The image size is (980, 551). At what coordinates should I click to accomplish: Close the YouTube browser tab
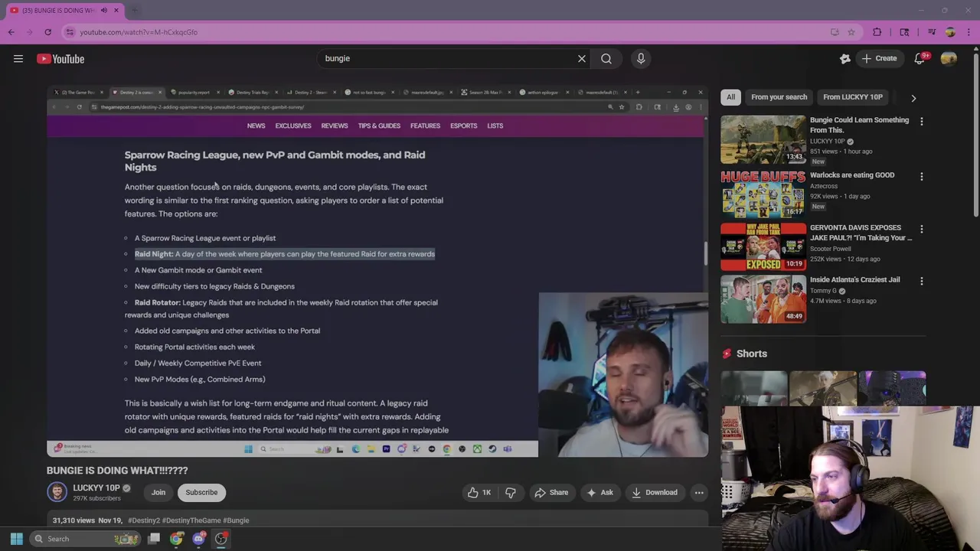pos(116,10)
